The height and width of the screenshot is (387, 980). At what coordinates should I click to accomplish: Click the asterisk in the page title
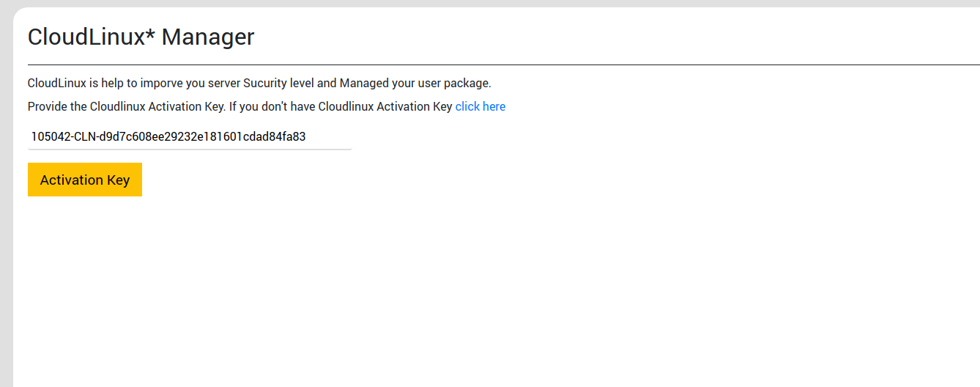[151, 32]
